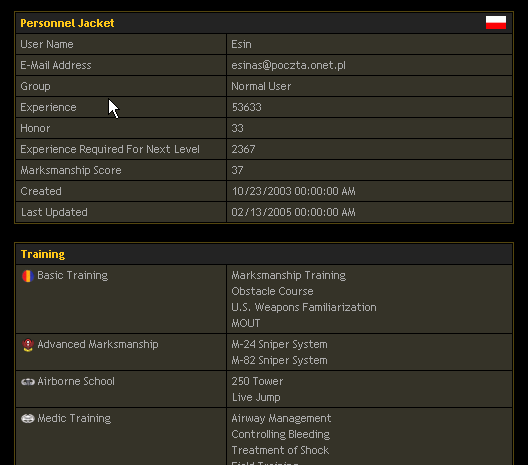This screenshot has width=528, height=465.
Task: Click the Controlling Bleeding entry
Action: pos(281,434)
